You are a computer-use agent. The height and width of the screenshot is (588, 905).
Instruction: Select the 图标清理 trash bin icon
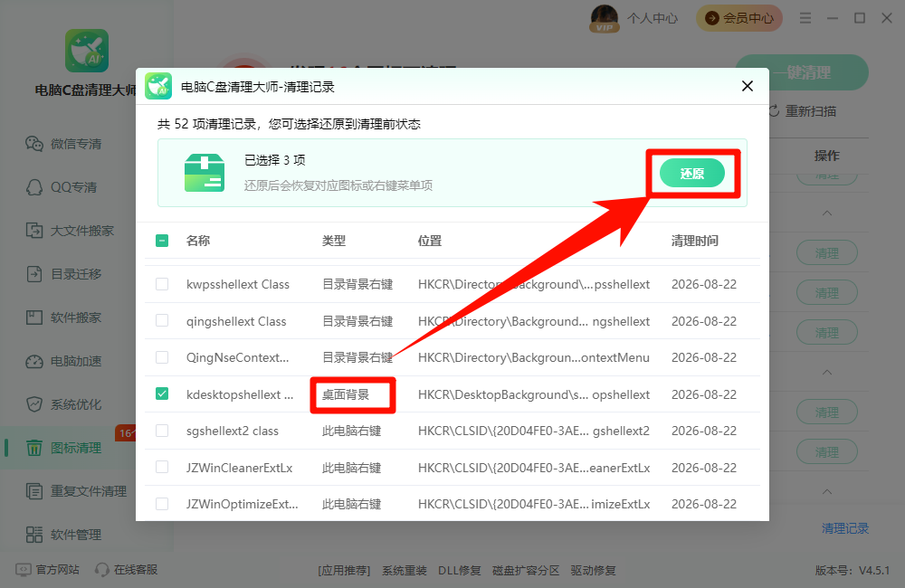[x=34, y=448]
